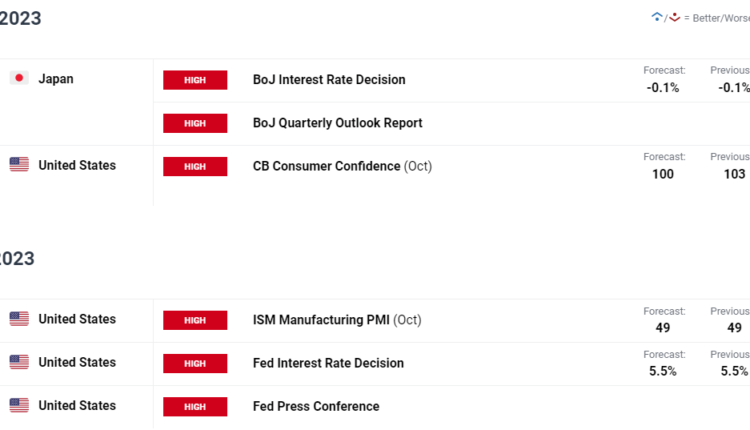
Task: Select the HIGH badge for CB Consumer Confidence
Action: [195, 166]
